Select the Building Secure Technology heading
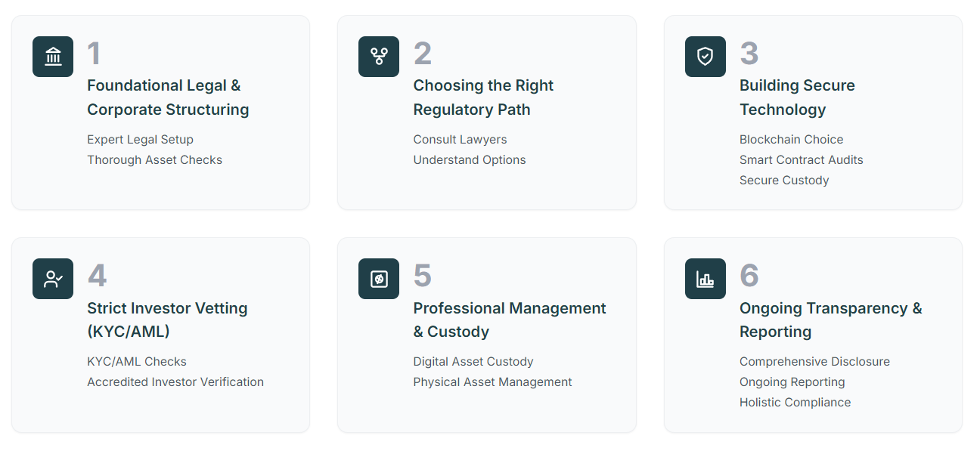Image resolution: width=980 pixels, height=451 pixels. tap(797, 97)
